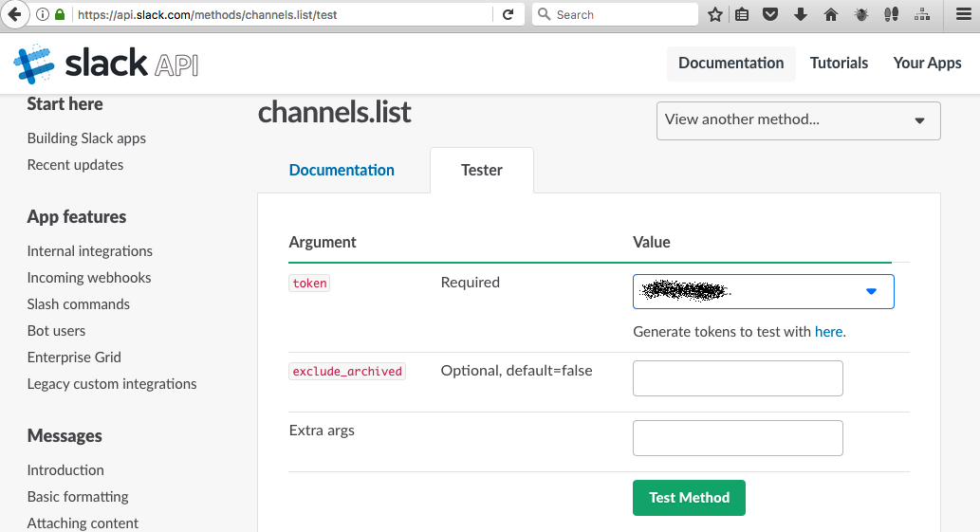Click the Slack API logo

click(x=105, y=64)
